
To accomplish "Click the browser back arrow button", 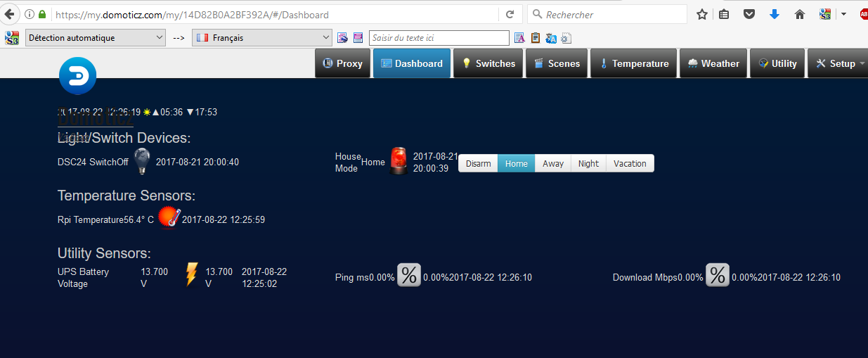I will tap(9, 14).
